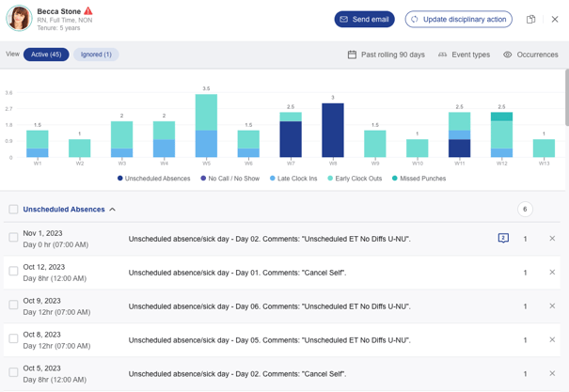569x392 pixels.
Task: Switch to the Active (45) view
Action: (46, 55)
